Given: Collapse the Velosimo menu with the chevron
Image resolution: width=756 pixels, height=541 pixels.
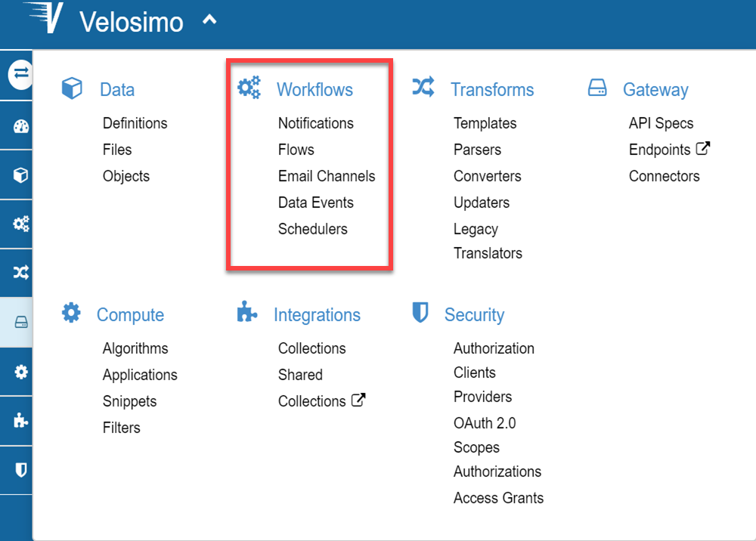Looking at the screenshot, I should 209,20.
